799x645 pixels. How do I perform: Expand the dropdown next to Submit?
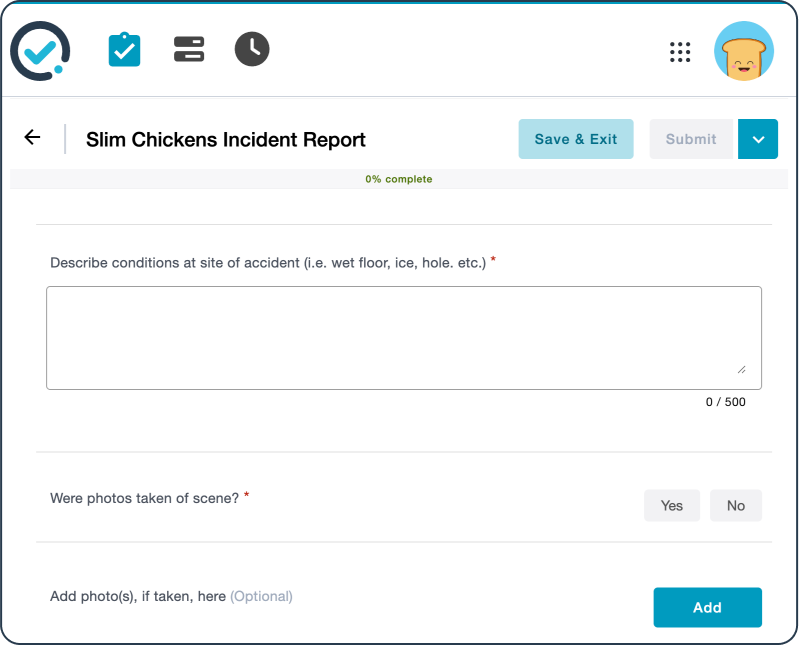[x=758, y=139]
